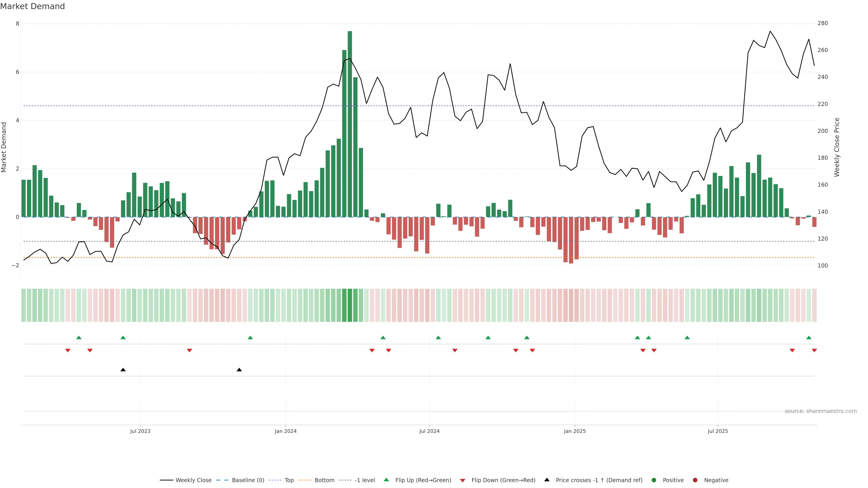Viewport: 868px width, 488px height.
Task: Toggle the Top dotted line legend
Action: [289, 480]
